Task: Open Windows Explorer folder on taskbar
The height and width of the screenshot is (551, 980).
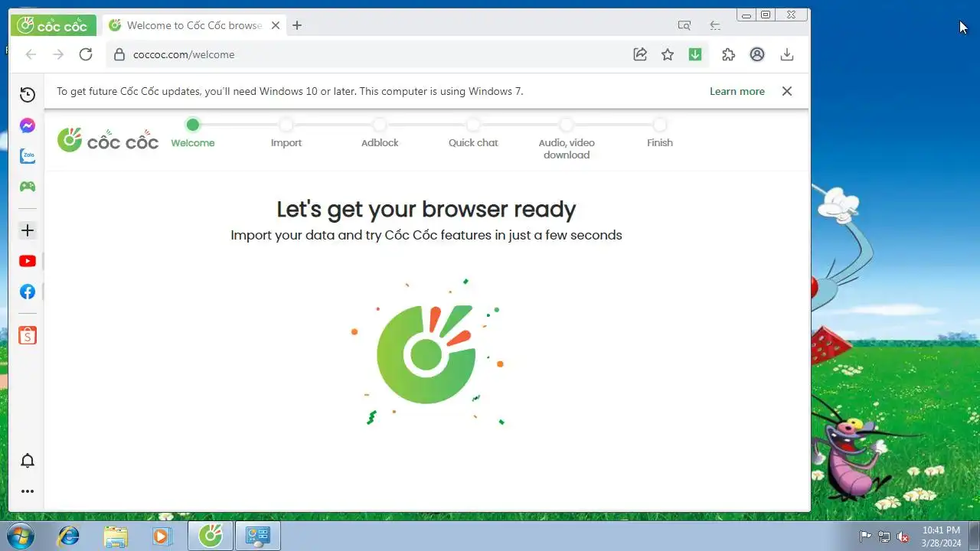Action: (x=115, y=536)
